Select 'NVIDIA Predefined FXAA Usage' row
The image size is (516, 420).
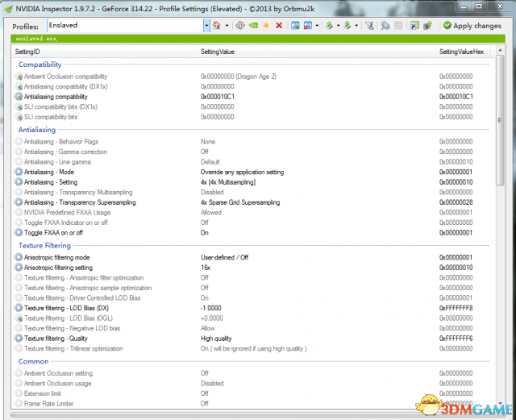click(252, 212)
